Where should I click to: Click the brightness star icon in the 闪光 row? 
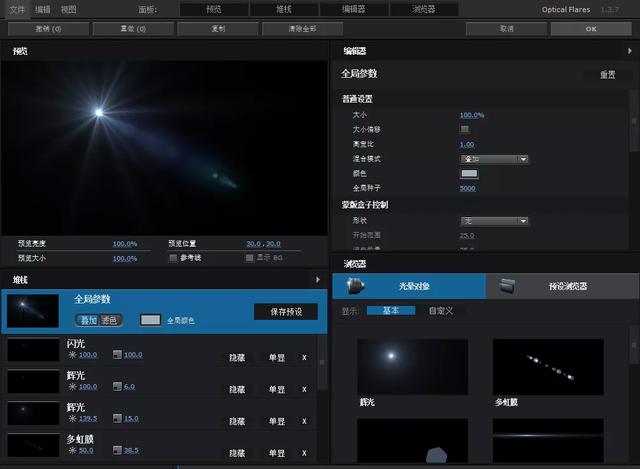tap(72, 355)
